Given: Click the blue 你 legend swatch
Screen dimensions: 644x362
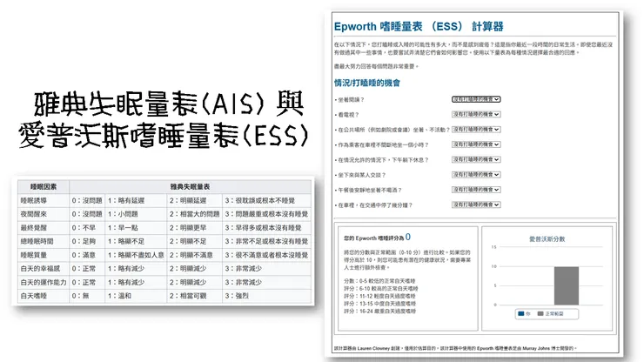Looking at the screenshot, I should click(x=521, y=313).
